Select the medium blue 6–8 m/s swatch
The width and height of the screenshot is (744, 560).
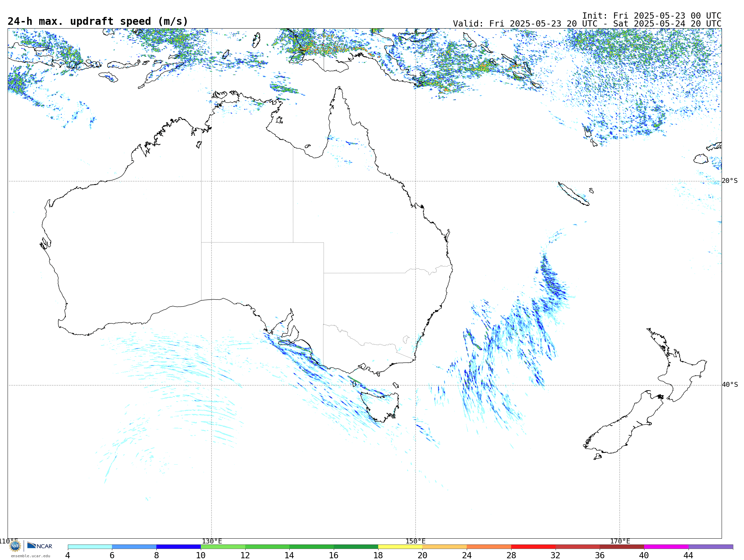[x=134, y=547]
